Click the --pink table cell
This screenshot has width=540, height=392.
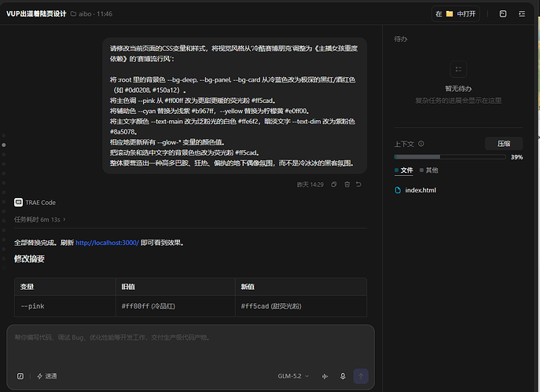coord(65,306)
